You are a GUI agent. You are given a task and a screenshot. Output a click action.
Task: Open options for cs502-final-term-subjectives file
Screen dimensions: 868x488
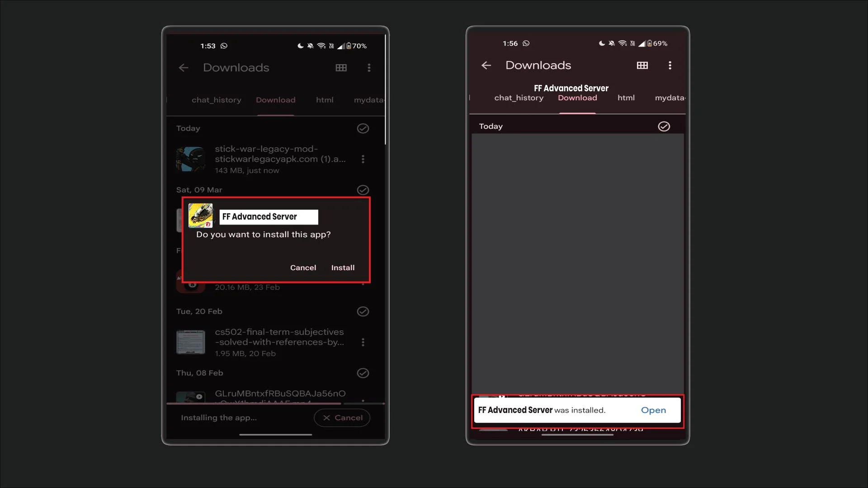pos(363,342)
